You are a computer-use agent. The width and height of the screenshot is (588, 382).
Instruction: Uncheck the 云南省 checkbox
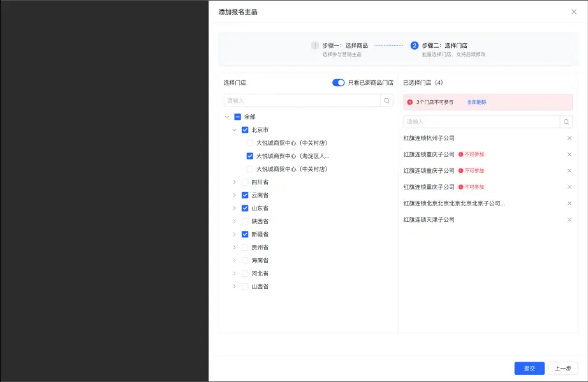click(x=245, y=195)
